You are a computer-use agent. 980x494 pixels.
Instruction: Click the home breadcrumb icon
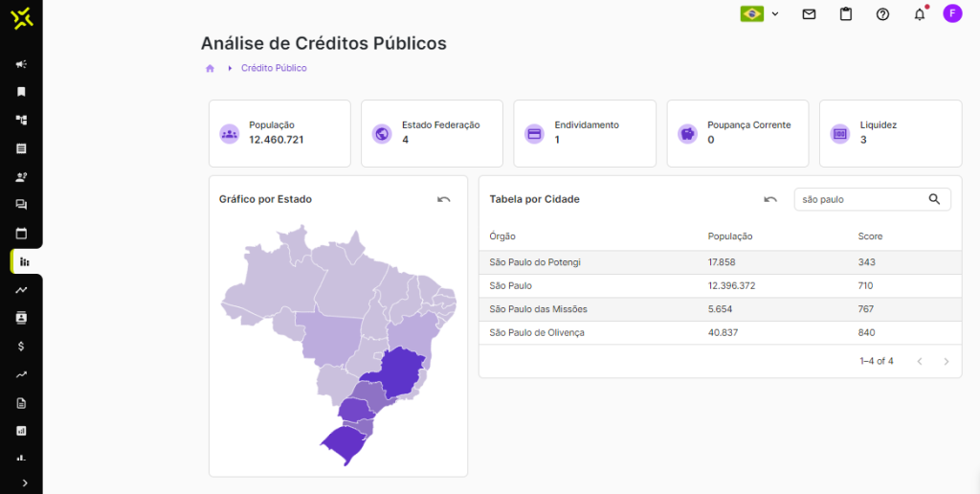[x=210, y=68]
